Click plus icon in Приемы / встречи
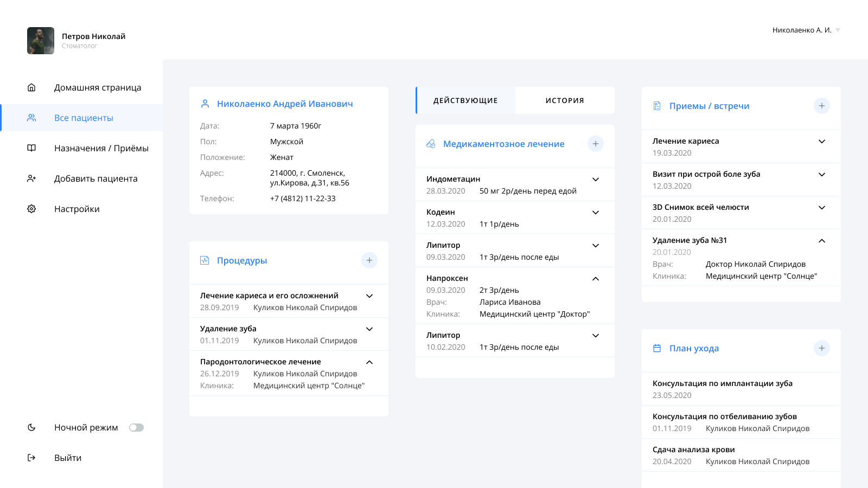This screenshot has width=868, height=488. (x=822, y=106)
